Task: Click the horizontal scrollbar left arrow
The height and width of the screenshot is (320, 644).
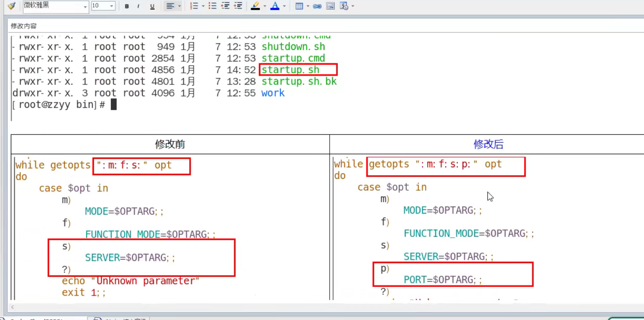Action: [x=13, y=307]
